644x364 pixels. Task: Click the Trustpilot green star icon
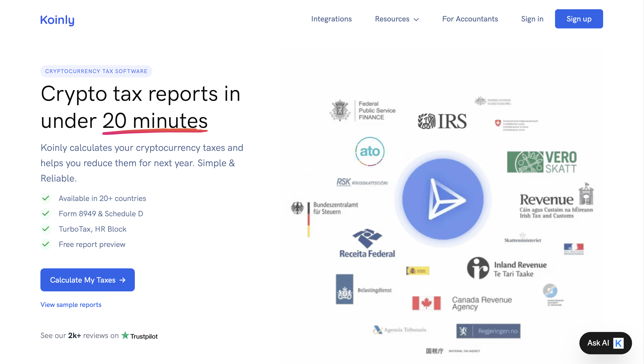125,335
